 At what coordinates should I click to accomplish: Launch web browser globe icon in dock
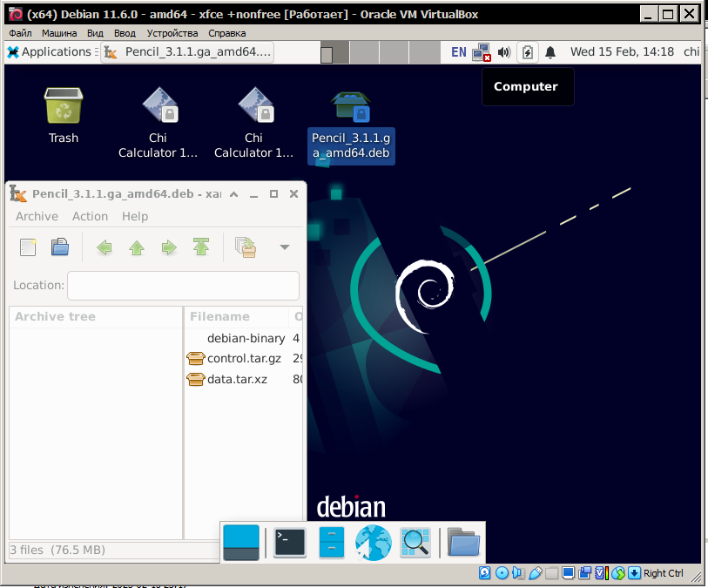[374, 543]
